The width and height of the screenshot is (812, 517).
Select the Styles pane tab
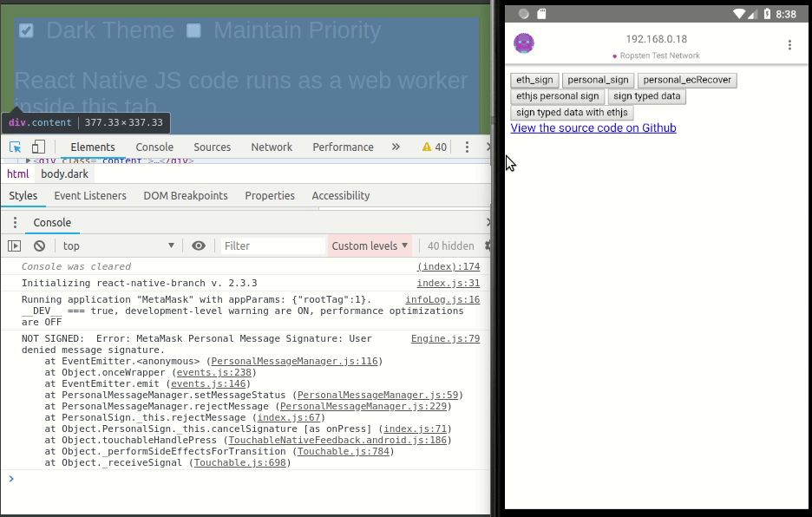click(x=23, y=196)
